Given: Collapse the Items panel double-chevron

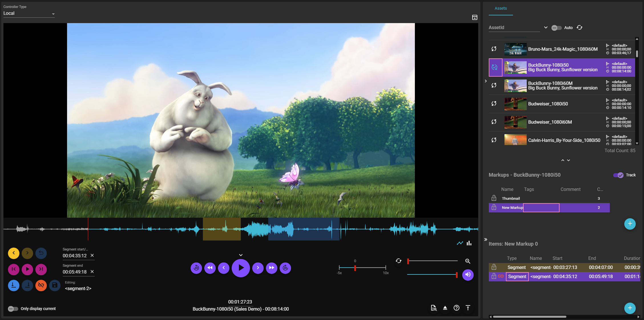Looking at the screenshot, I should 486,239.
